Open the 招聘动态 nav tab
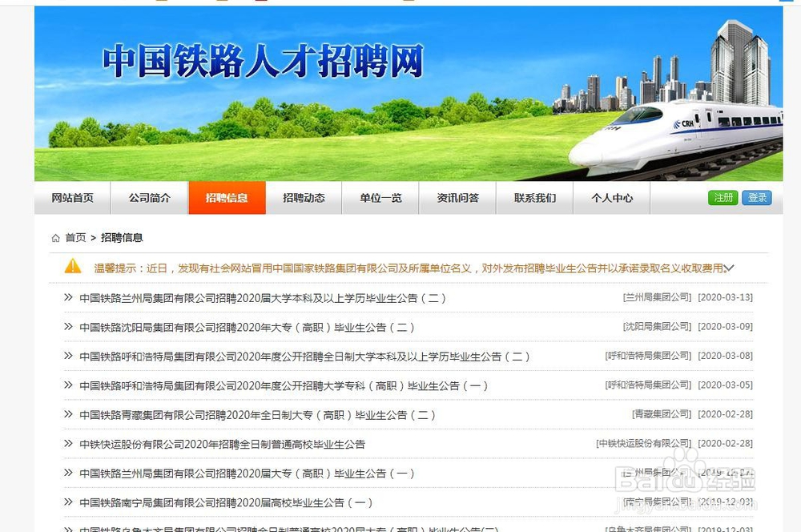 pos(304,198)
